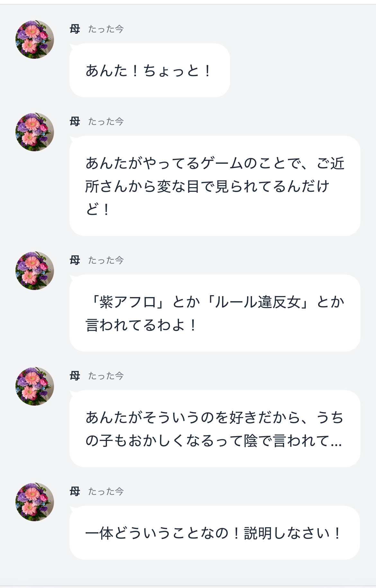Tap sender name 母 above the 紫アフロ message

pos(75,260)
